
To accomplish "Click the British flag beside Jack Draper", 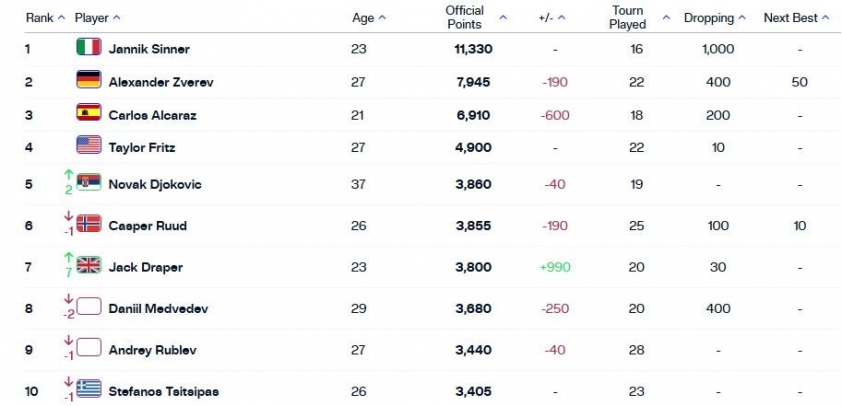I will click(x=89, y=265).
